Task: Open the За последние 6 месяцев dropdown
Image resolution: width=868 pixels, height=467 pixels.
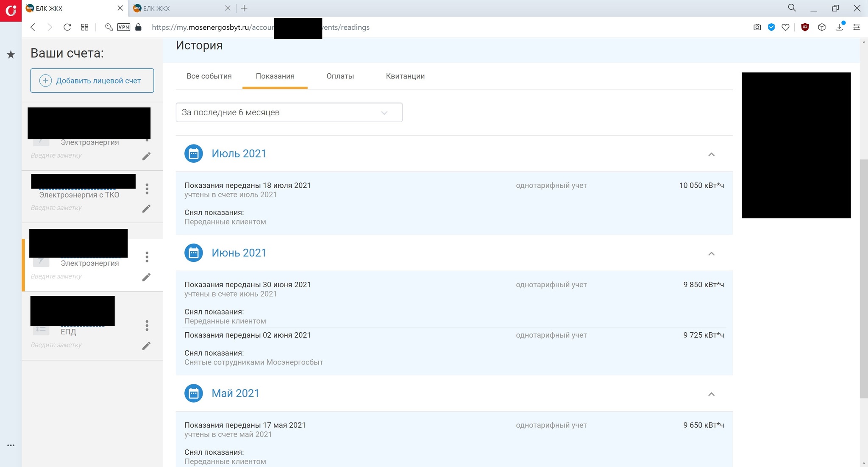Action: pyautogui.click(x=289, y=112)
